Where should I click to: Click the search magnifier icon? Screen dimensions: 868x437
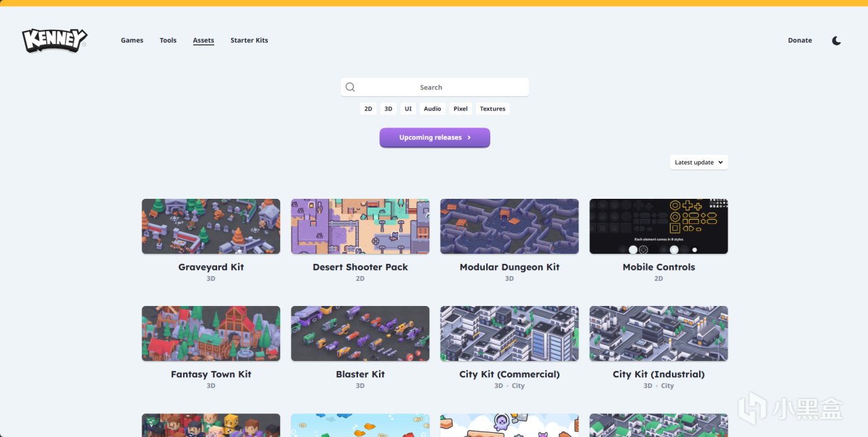350,87
